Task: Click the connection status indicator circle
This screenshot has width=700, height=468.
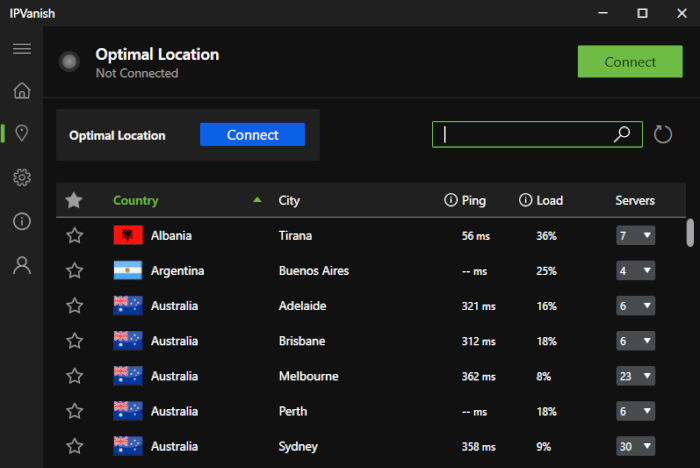Action: pos(69,62)
